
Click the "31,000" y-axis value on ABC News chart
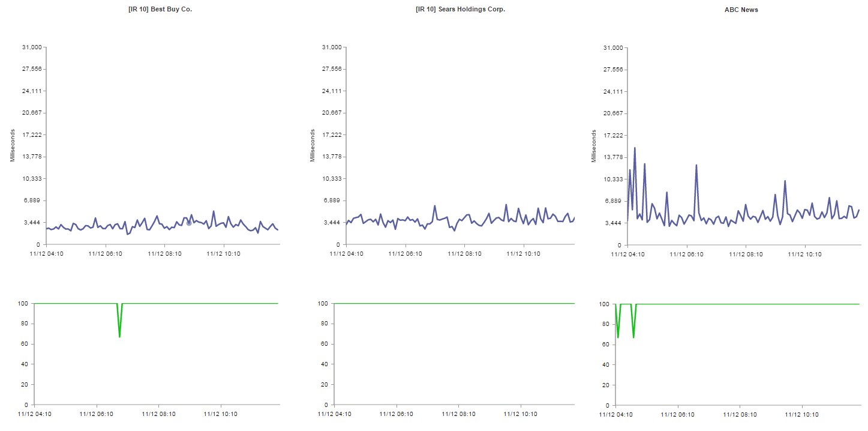point(613,48)
